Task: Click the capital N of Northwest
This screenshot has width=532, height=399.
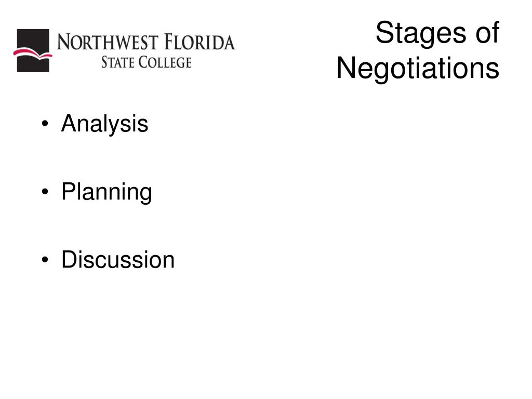Action: tap(64, 43)
